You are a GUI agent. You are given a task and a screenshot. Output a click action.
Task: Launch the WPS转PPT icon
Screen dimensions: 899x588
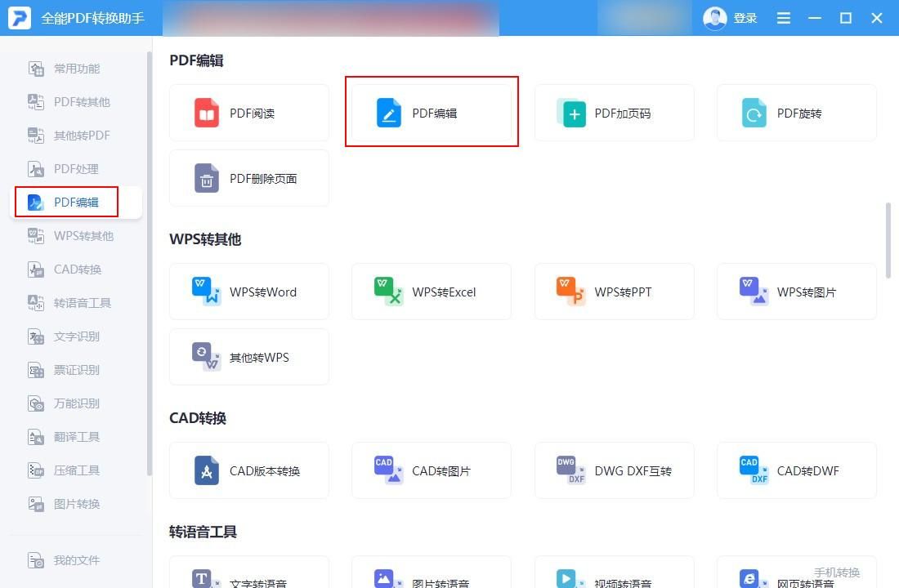[x=571, y=291]
